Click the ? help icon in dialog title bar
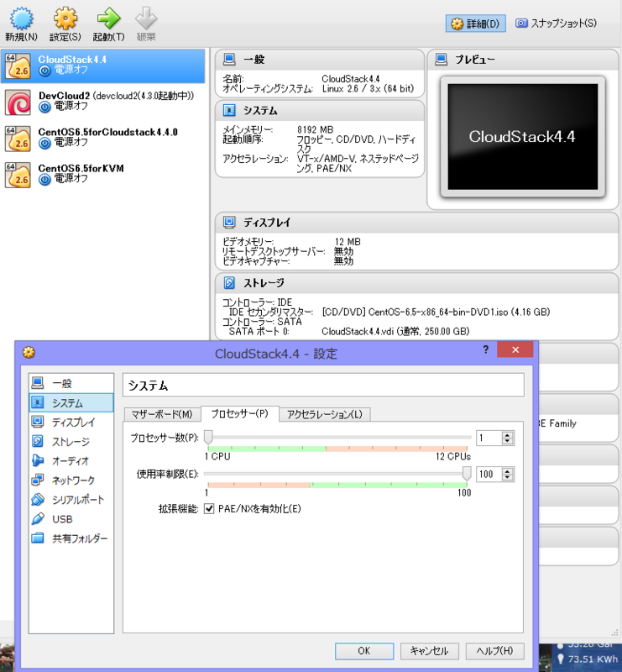622x672 pixels. click(485, 349)
